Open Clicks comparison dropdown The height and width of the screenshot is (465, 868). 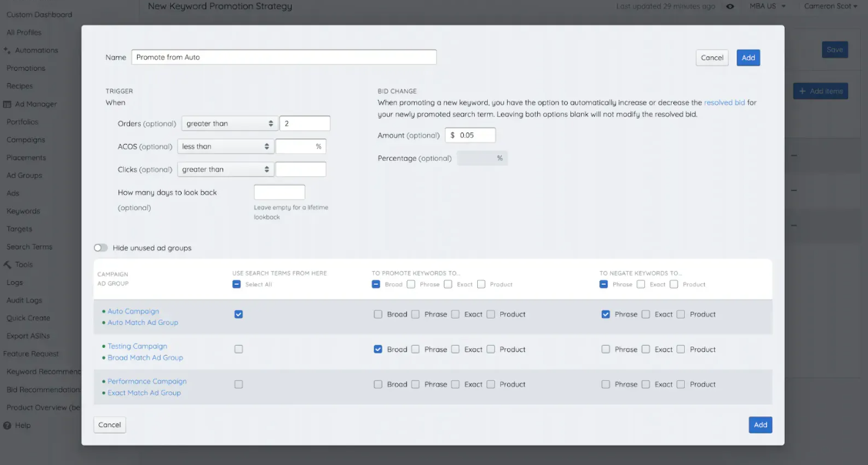pos(225,169)
